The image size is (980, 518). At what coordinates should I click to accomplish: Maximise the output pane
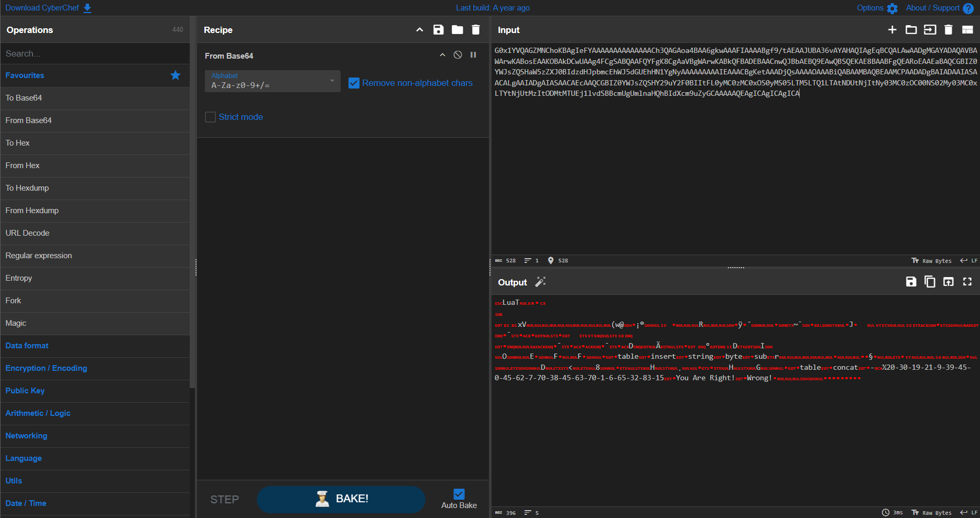click(x=967, y=282)
